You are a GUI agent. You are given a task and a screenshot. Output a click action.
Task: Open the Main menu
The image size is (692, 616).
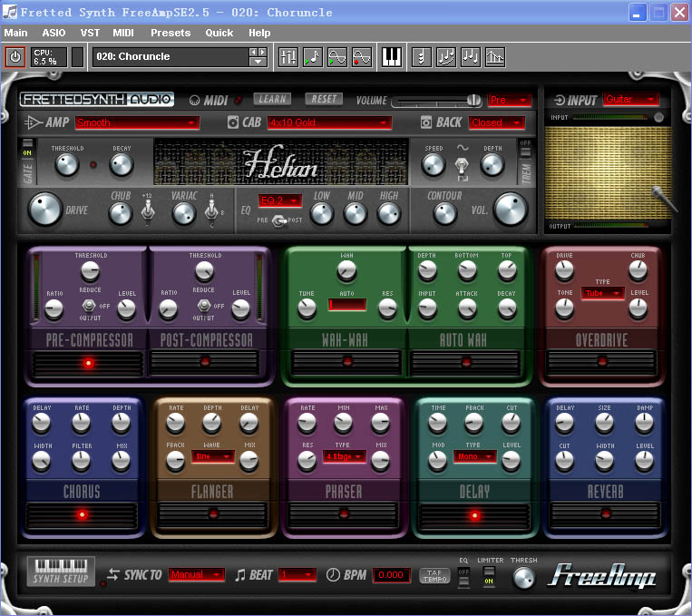click(16, 33)
